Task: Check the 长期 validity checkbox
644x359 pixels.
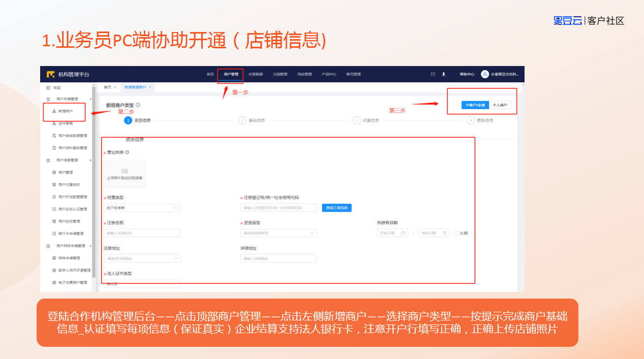Action: 456,233
